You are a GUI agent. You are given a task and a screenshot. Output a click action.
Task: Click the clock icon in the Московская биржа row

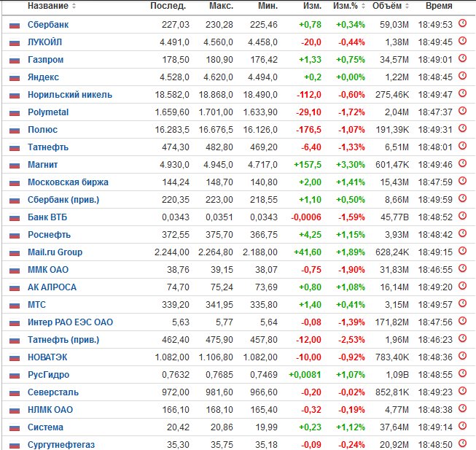pyautogui.click(x=462, y=181)
